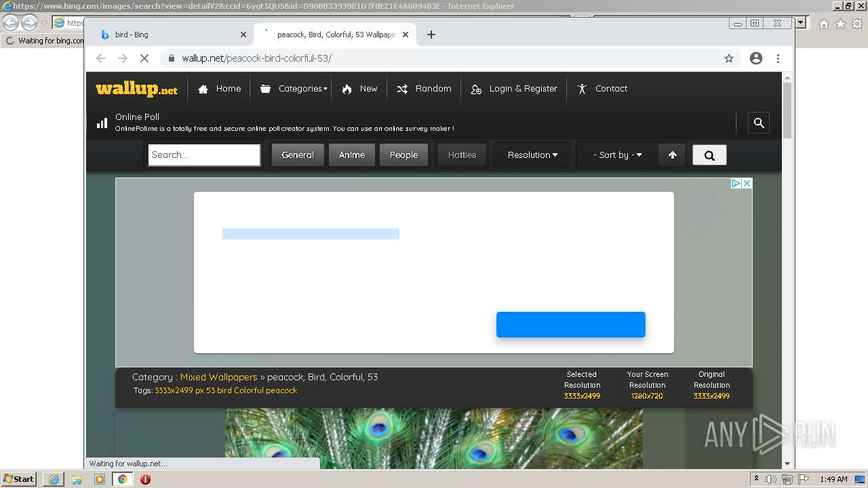Click the Selected Resolution value
The image size is (868, 488).
(582, 396)
